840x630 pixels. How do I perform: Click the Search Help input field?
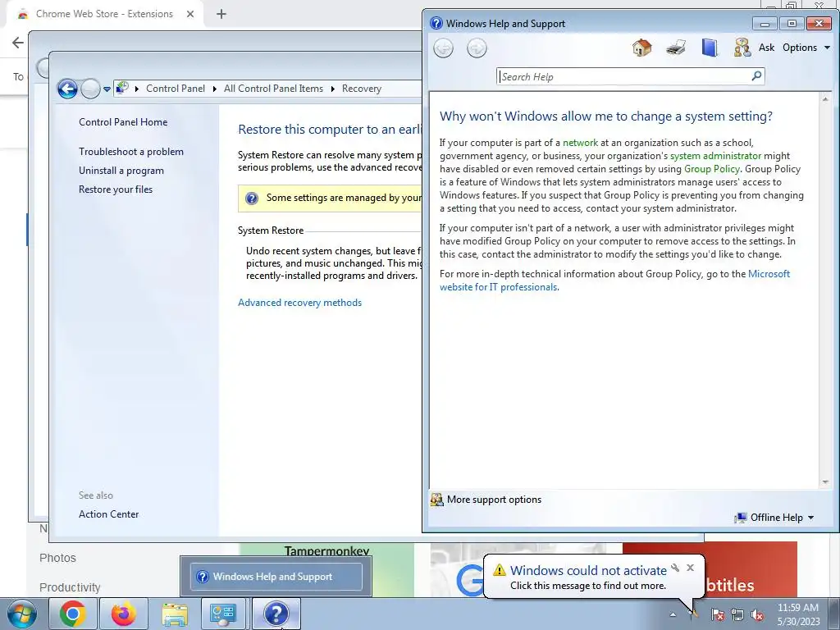[624, 76]
